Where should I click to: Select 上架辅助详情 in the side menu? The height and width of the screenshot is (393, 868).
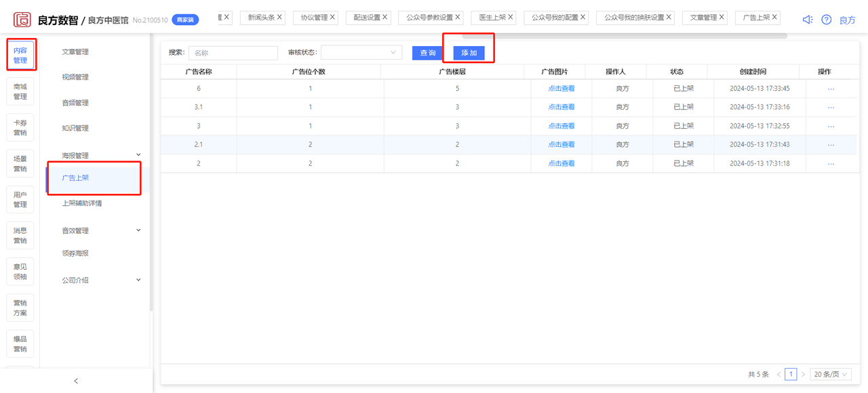point(82,203)
